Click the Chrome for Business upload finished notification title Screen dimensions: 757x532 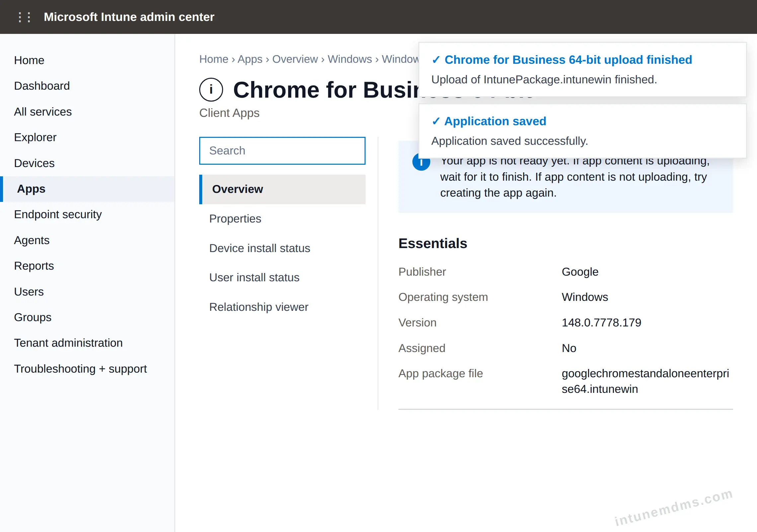(x=568, y=60)
